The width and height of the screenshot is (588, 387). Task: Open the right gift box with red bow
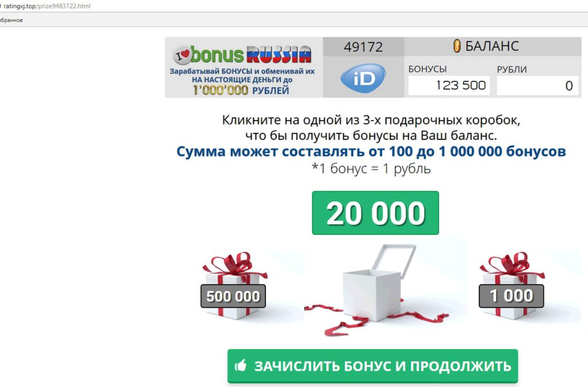pyautogui.click(x=512, y=286)
